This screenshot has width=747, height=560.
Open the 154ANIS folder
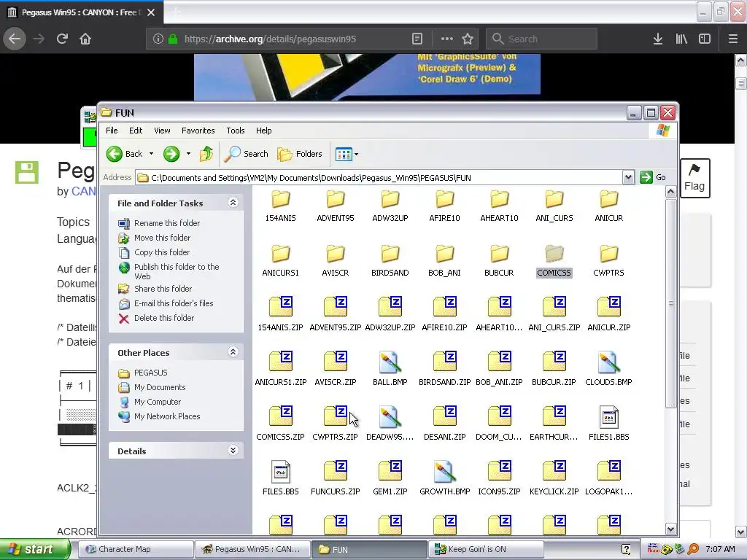tap(280, 206)
